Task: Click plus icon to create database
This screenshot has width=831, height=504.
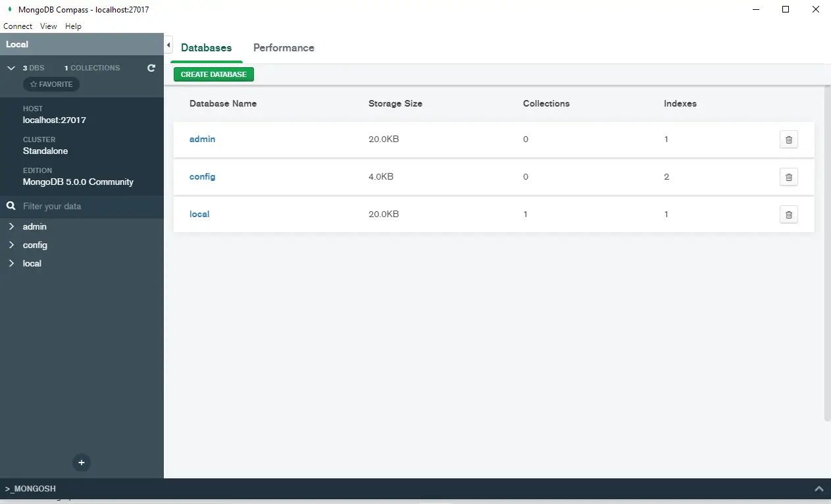Action: click(82, 463)
